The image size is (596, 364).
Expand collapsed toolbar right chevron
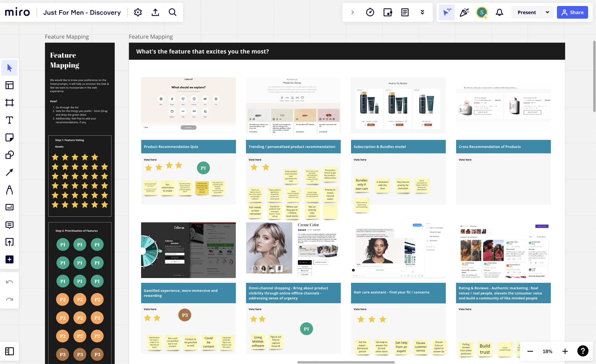pos(353,12)
